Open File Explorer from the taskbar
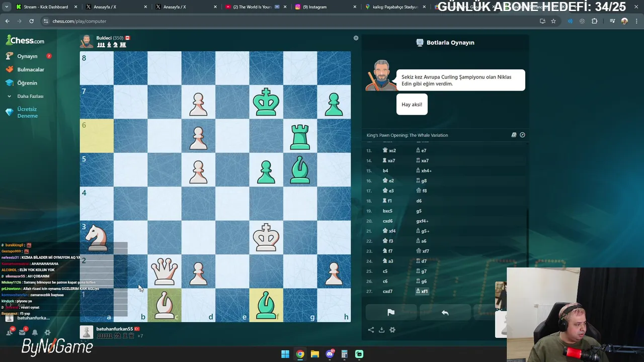Image resolution: width=644 pixels, height=362 pixels. point(314,354)
